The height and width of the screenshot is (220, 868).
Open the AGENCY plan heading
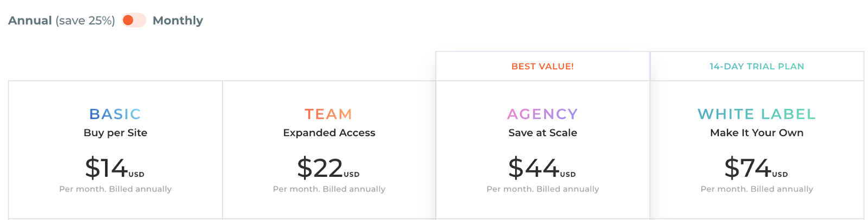[x=542, y=114]
